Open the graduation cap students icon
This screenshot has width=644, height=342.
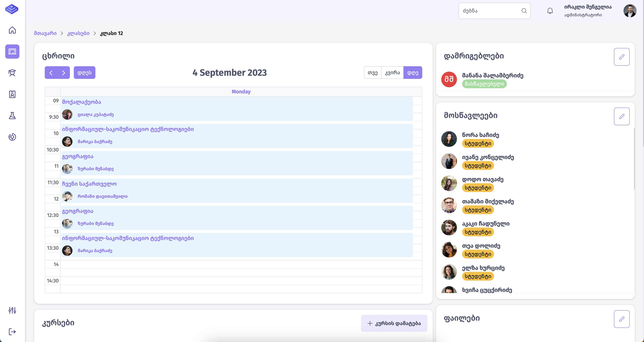pyautogui.click(x=12, y=73)
